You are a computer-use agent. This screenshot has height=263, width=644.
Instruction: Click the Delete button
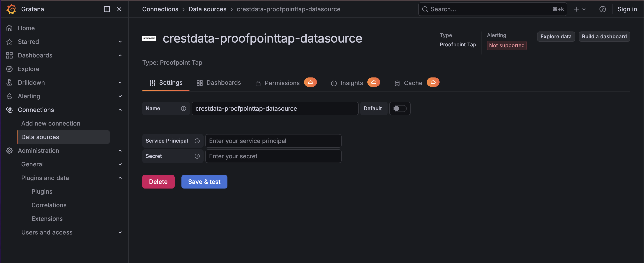click(x=158, y=182)
